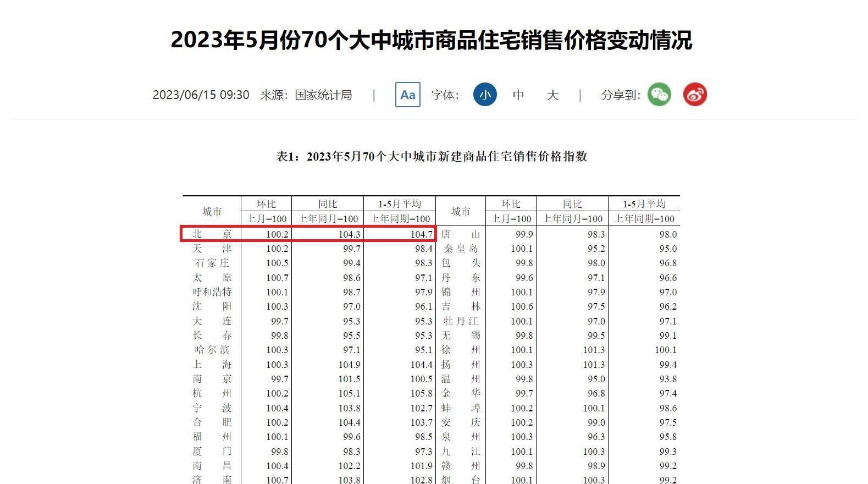Click left 上年同月=100 subheader
The height and width of the screenshot is (484, 868).
click(x=328, y=218)
